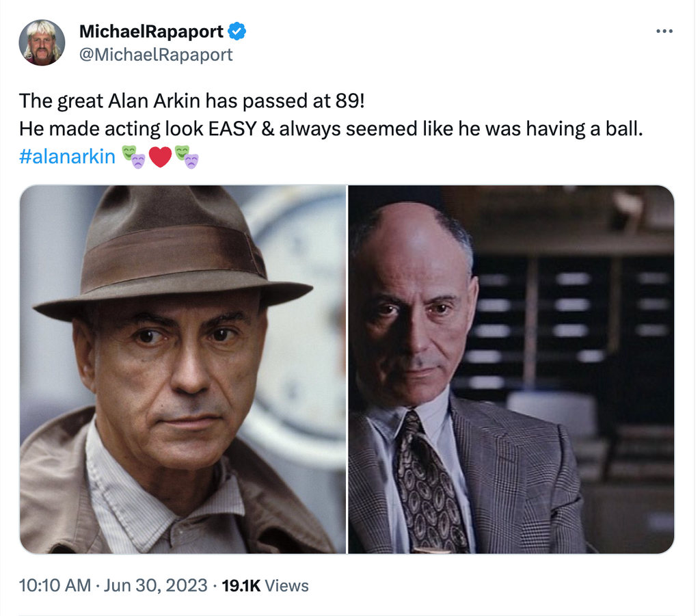Image resolution: width=700 pixels, height=616 pixels.
Task: Click the verified badge next to the name
Action: (237, 30)
